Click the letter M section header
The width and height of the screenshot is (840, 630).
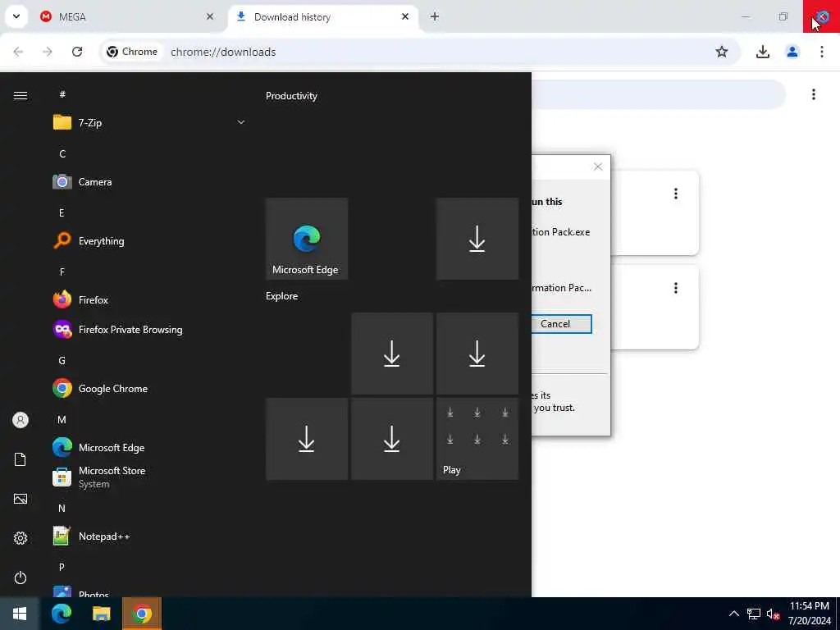tap(62, 419)
